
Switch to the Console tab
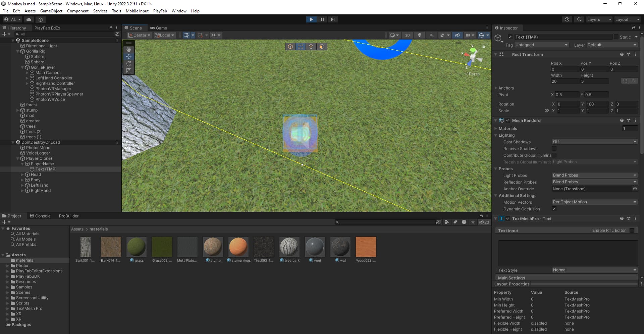point(43,216)
